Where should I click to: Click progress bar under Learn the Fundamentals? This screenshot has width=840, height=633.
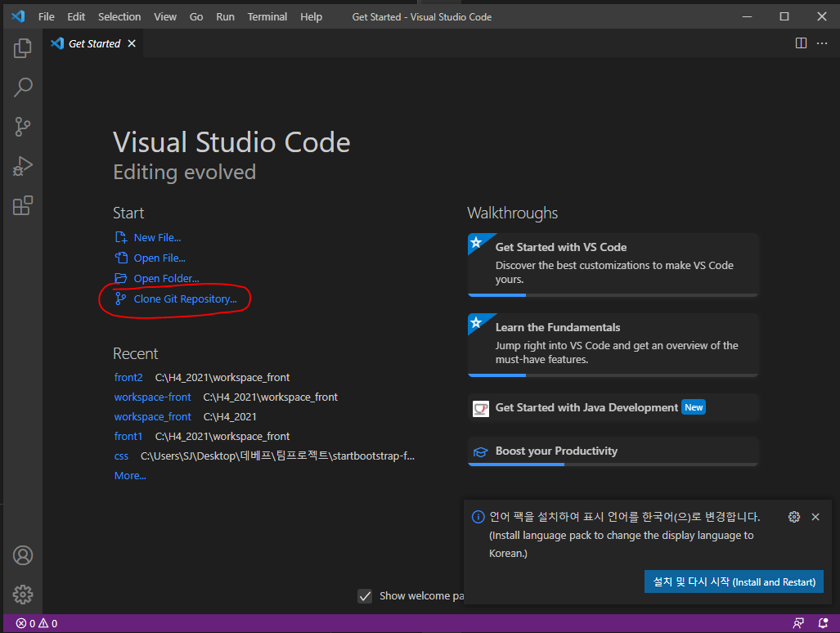pos(613,375)
